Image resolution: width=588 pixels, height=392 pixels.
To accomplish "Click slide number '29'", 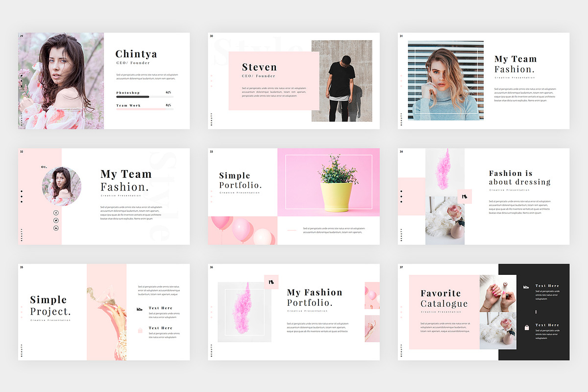I will tap(21, 36).
